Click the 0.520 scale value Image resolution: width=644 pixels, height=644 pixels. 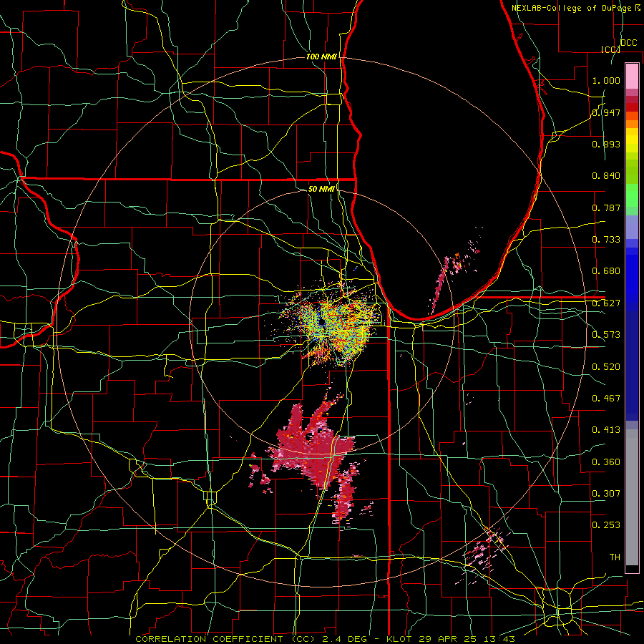tap(606, 367)
